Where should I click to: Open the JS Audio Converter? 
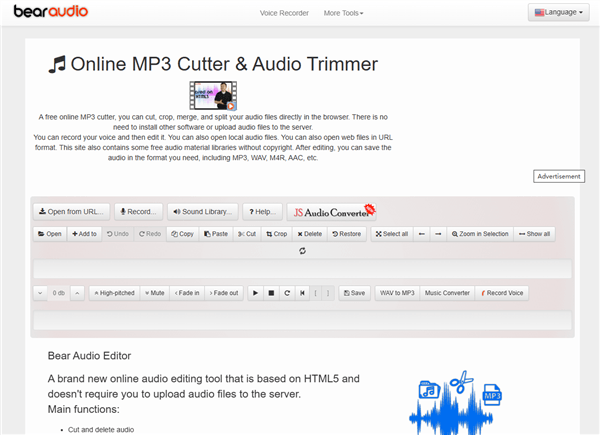click(332, 212)
